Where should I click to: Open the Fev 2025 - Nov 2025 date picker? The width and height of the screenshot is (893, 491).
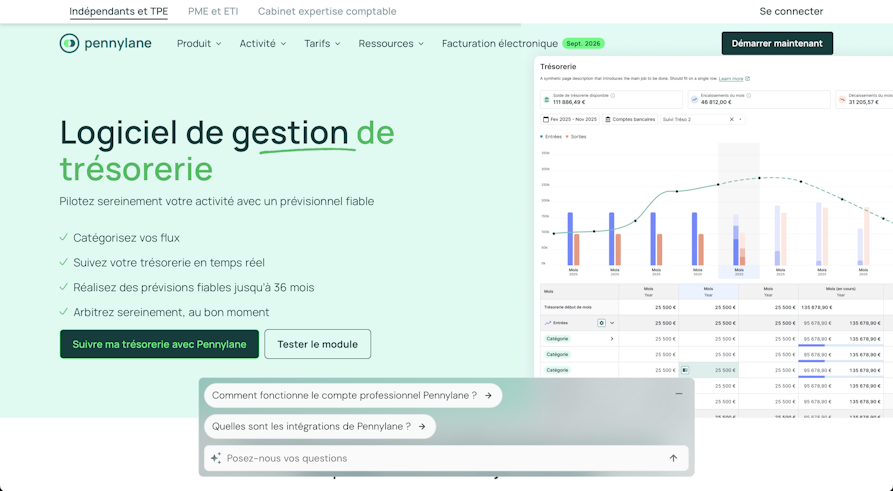point(570,120)
